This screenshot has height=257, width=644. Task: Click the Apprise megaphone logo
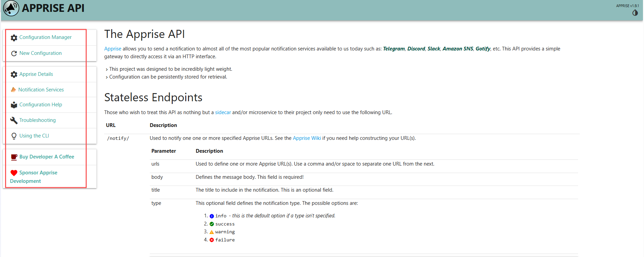[11, 8]
